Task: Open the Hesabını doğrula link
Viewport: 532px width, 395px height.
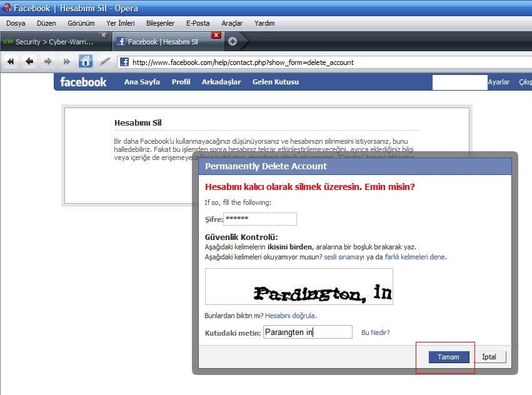Action: coord(290,316)
